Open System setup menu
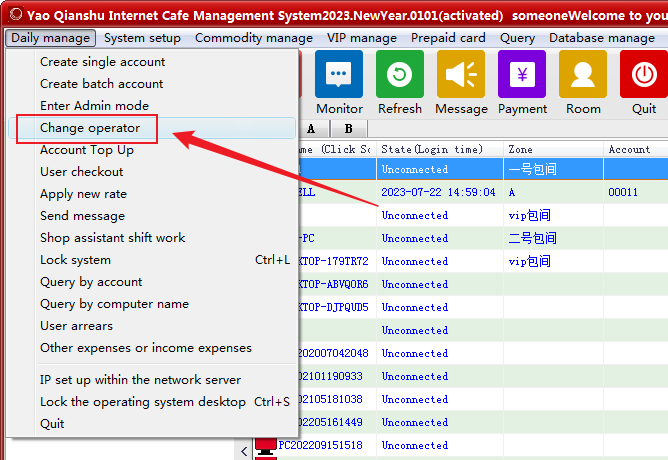The width and height of the screenshot is (668, 460). click(142, 38)
